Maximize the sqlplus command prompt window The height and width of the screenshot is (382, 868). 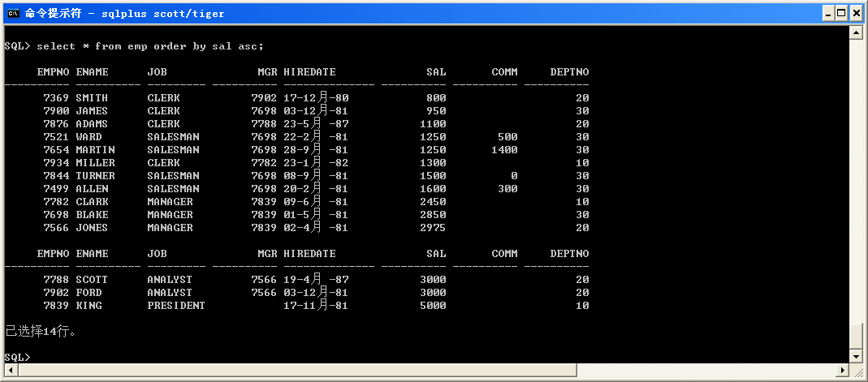click(842, 13)
